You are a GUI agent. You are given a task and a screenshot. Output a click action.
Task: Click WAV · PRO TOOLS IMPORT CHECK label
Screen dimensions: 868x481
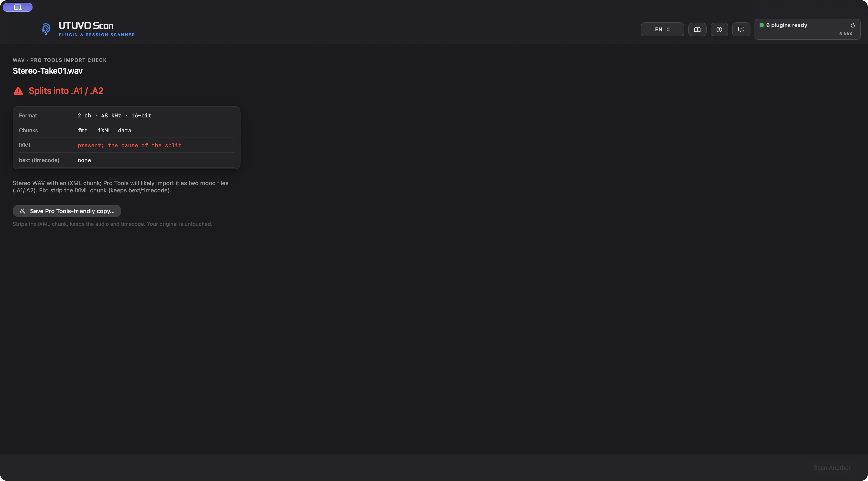(x=60, y=60)
